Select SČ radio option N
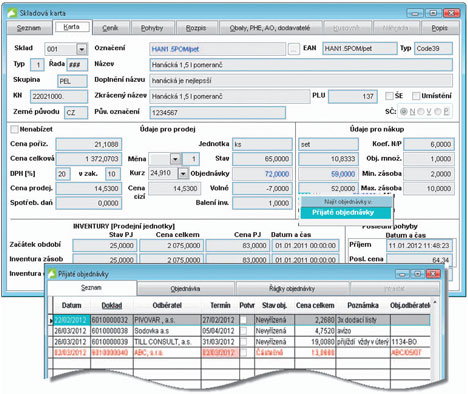 tap(404, 112)
